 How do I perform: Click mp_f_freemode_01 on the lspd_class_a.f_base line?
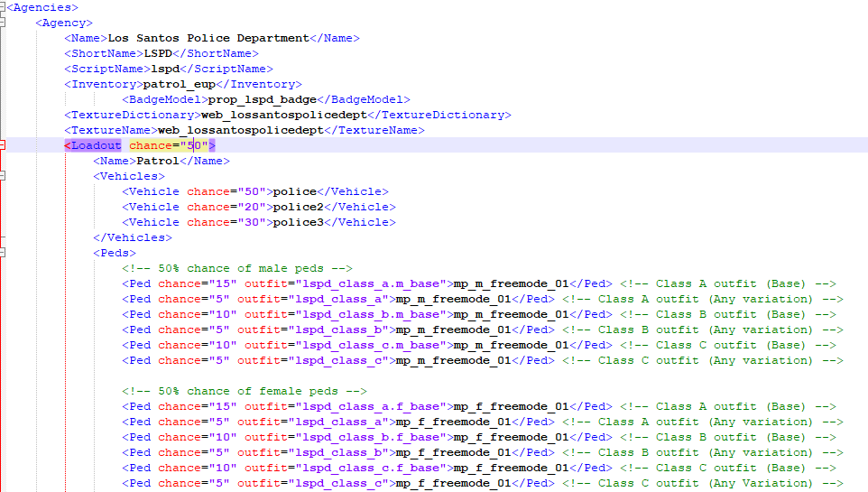pos(511,406)
